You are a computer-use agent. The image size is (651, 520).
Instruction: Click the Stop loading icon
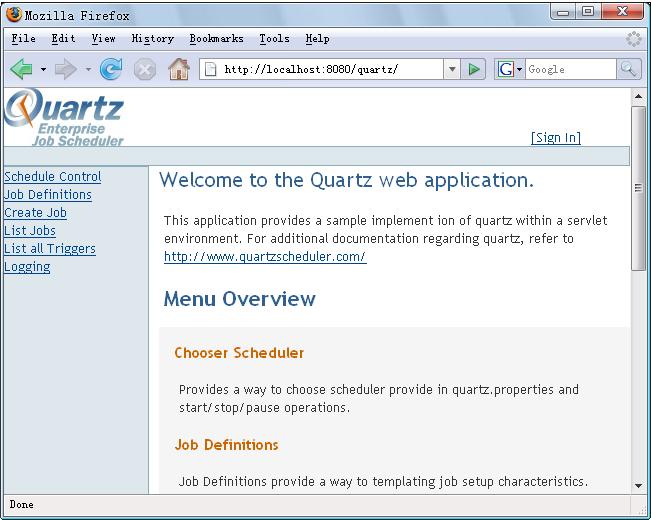[x=145, y=69]
